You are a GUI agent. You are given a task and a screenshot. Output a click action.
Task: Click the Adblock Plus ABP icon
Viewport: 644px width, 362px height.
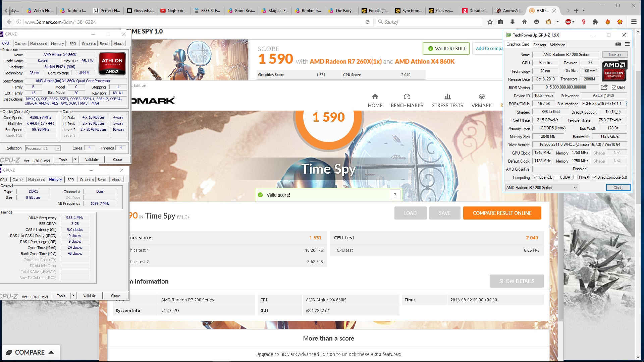pyautogui.click(x=568, y=22)
